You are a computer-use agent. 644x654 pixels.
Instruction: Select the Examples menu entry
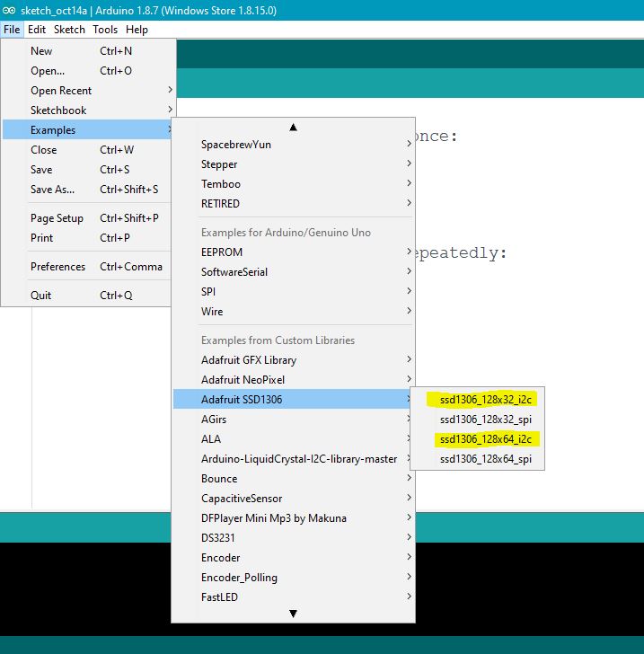(x=87, y=130)
